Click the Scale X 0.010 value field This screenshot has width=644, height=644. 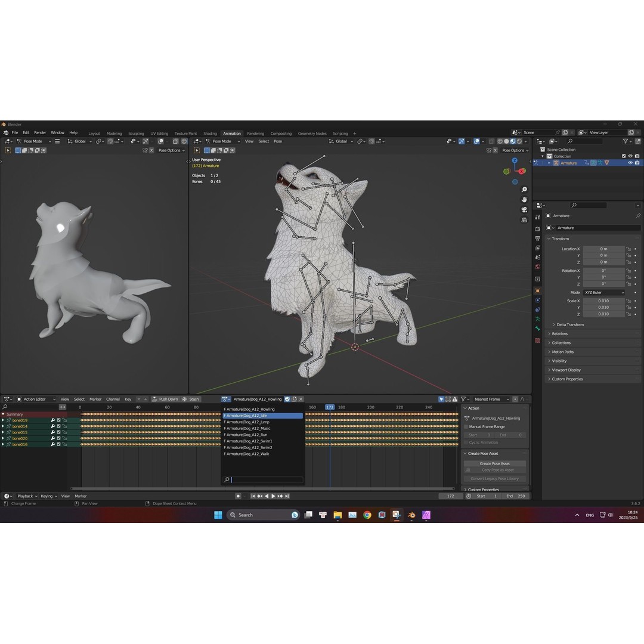coord(604,301)
